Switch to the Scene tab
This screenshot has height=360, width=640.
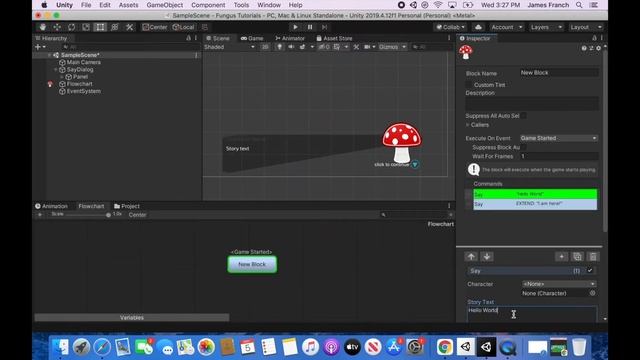[x=218, y=38]
